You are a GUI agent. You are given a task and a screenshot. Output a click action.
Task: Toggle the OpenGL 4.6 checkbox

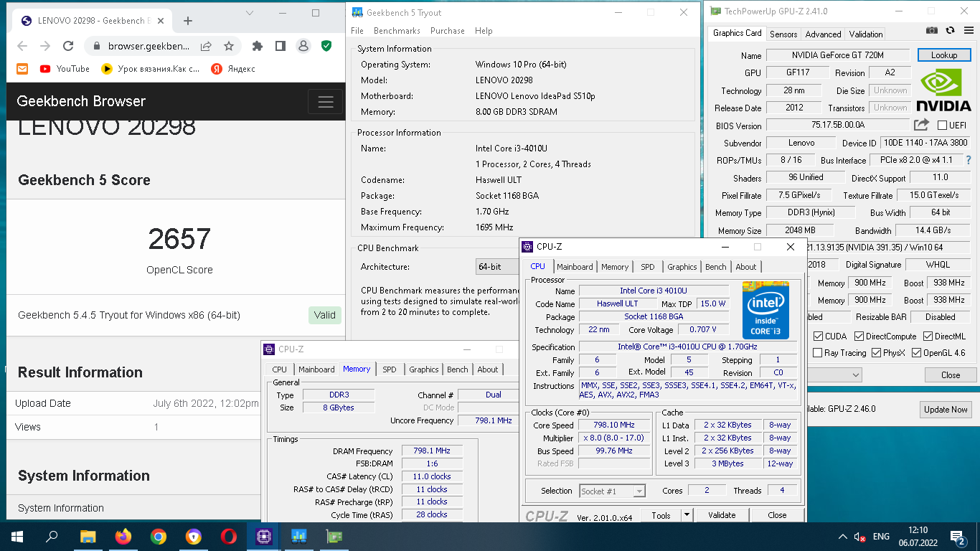coord(916,352)
